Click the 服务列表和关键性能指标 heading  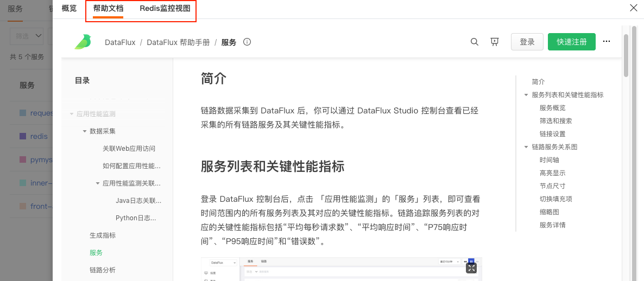(x=272, y=167)
